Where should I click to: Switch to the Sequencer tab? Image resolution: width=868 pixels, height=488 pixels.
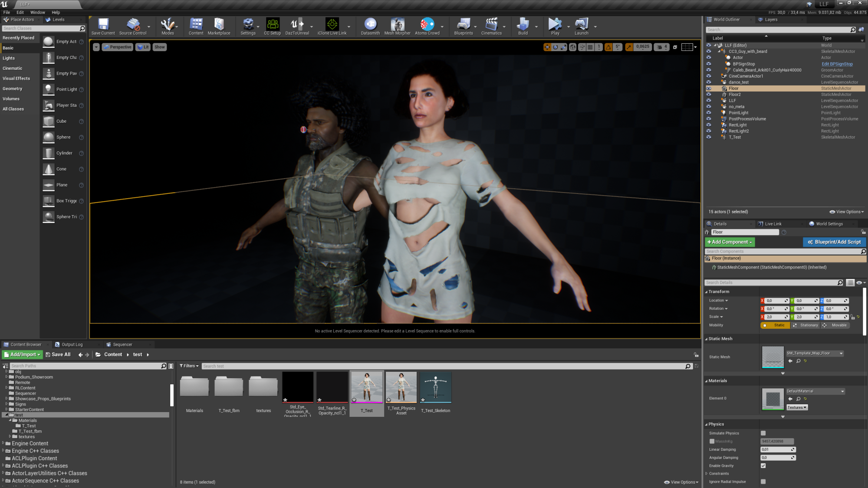[122, 345]
